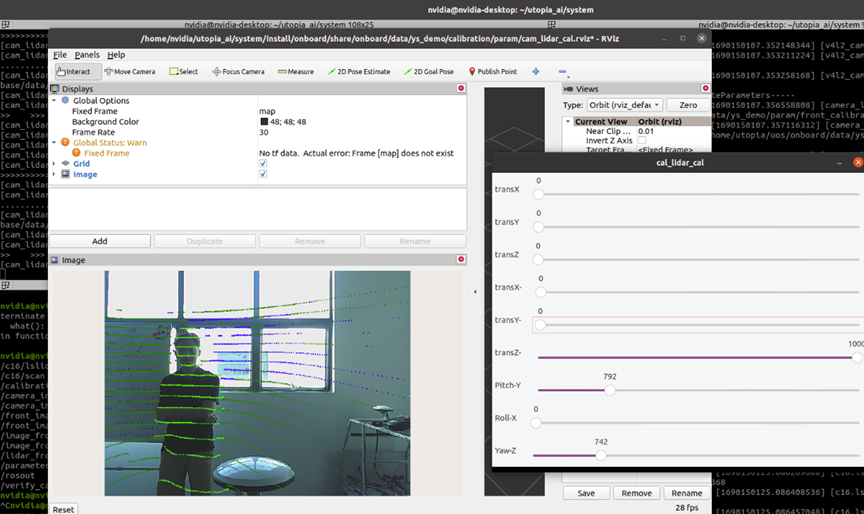864x514 pixels.
Task: Pick the Measure tool
Action: coord(296,72)
